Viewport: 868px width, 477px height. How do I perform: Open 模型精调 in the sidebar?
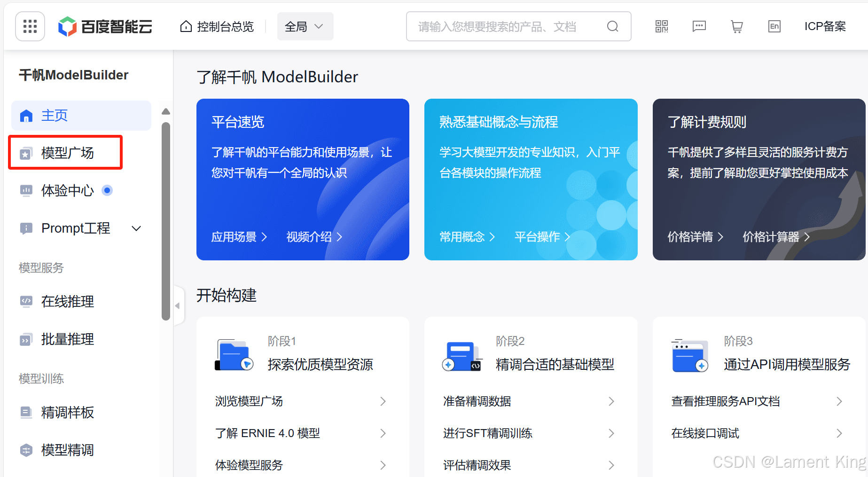click(81, 450)
